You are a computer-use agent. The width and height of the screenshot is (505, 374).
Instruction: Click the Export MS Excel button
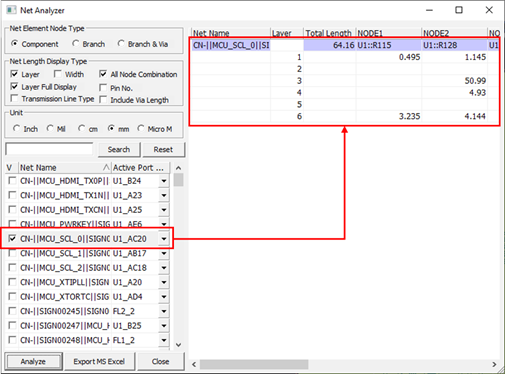tap(99, 361)
